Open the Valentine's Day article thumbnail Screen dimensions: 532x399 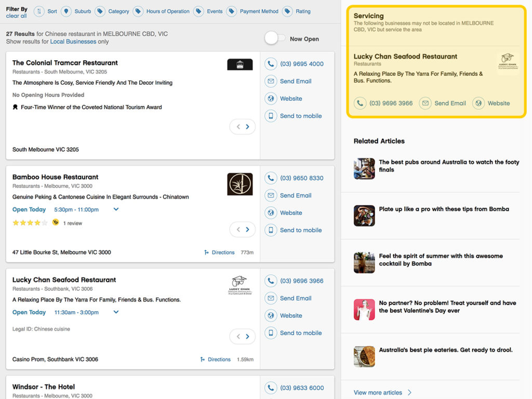364,310
